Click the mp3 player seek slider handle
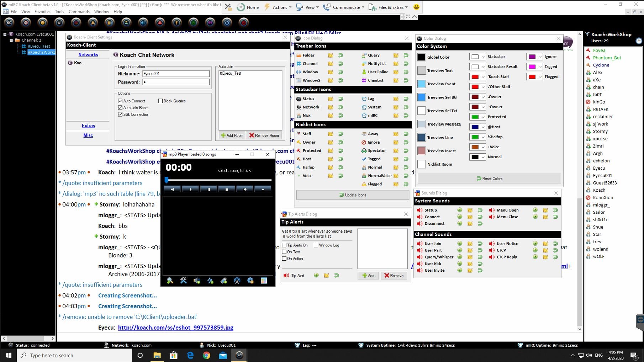 166,180
